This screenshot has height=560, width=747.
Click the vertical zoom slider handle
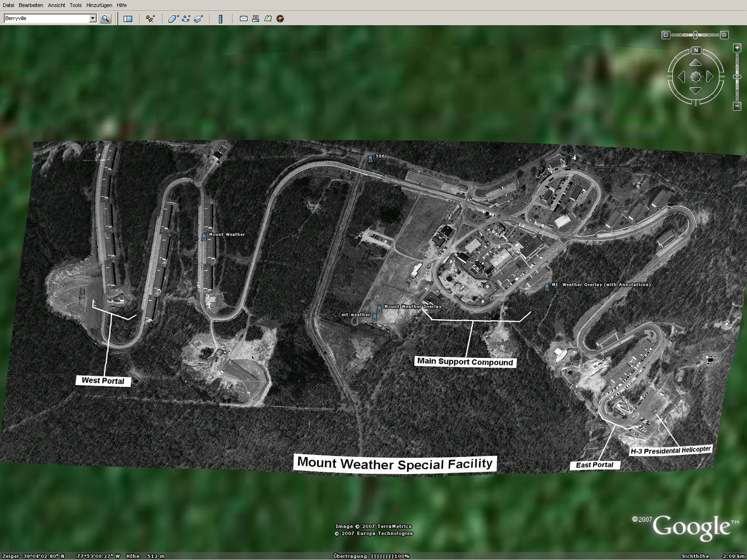point(737,77)
